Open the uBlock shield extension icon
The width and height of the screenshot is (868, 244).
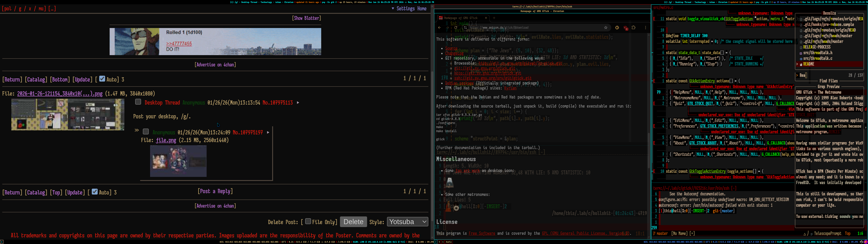coord(625,28)
